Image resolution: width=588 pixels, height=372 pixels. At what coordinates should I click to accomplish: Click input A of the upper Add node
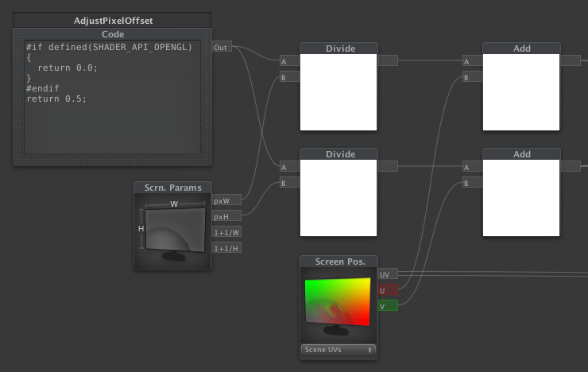pos(471,61)
